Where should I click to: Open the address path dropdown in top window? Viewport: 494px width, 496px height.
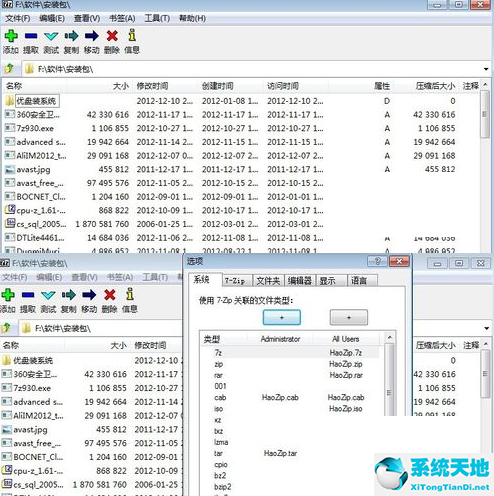(486, 69)
